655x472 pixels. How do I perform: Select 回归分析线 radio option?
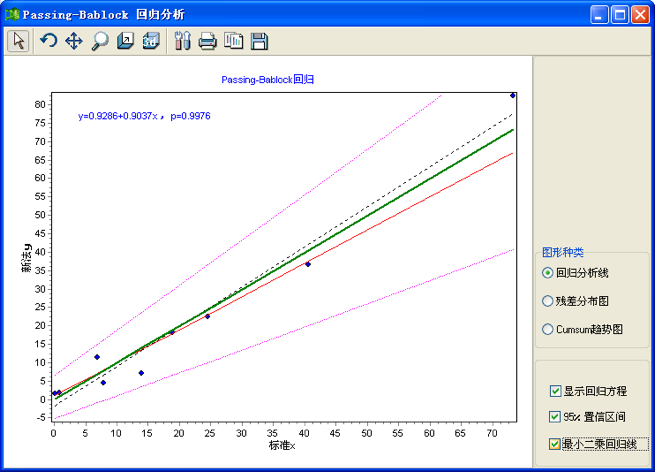click(548, 273)
